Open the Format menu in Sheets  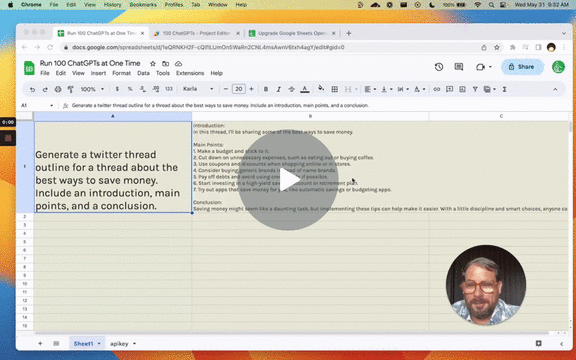coord(122,73)
